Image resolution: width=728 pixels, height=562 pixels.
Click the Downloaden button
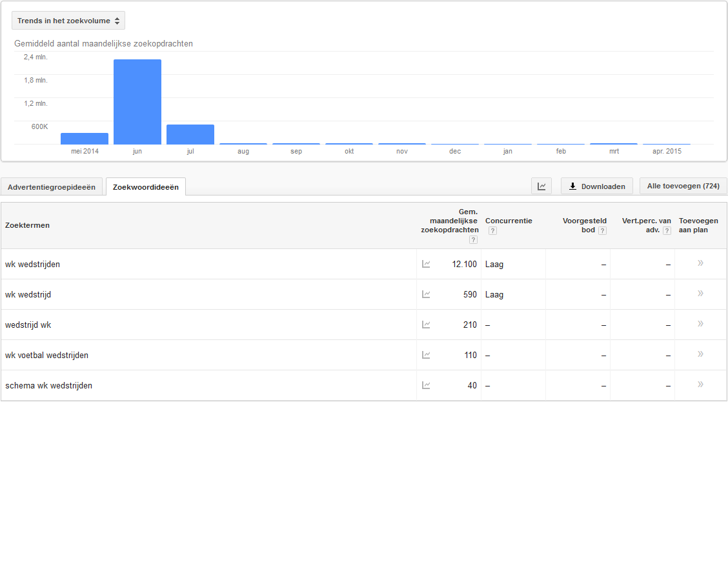pos(596,186)
